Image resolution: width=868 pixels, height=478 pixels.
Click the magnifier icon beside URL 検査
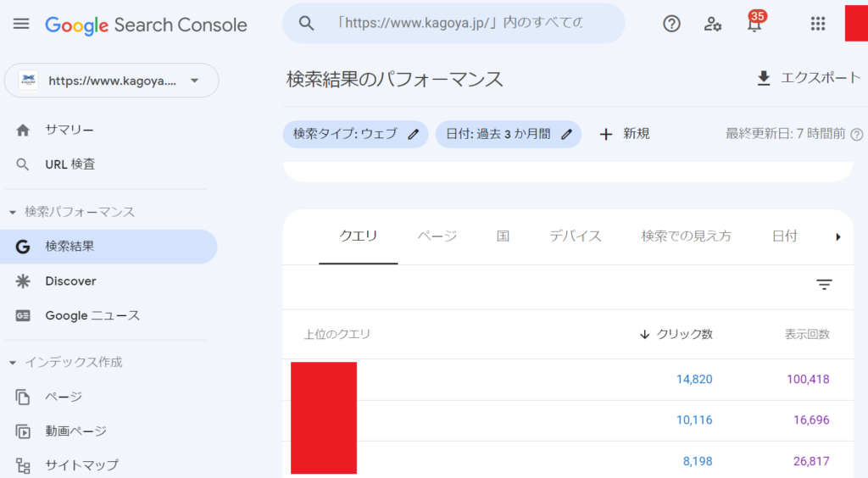click(x=22, y=164)
